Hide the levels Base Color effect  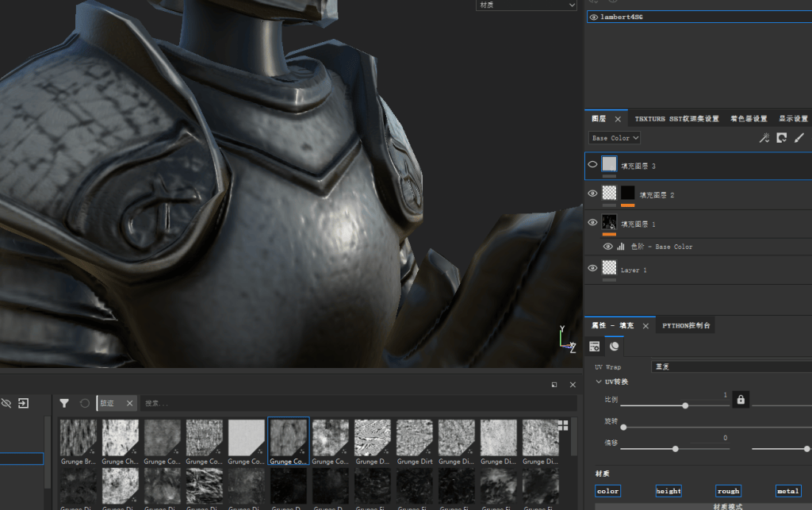tap(608, 247)
